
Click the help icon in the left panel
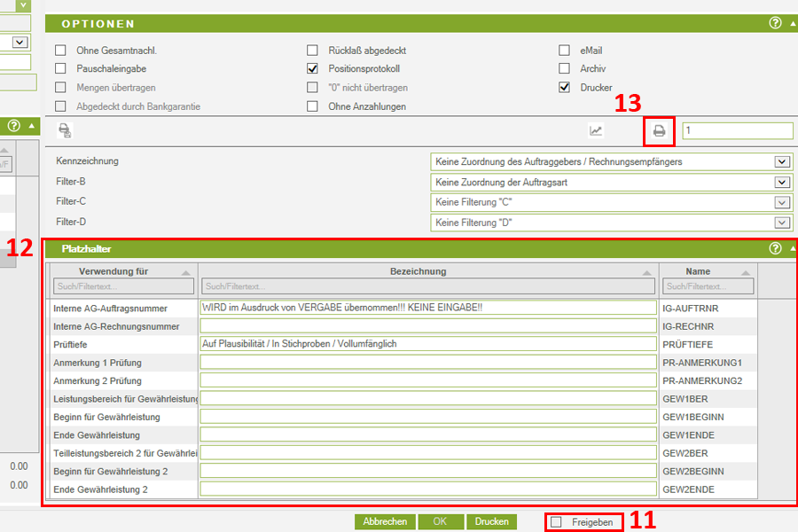point(13,126)
